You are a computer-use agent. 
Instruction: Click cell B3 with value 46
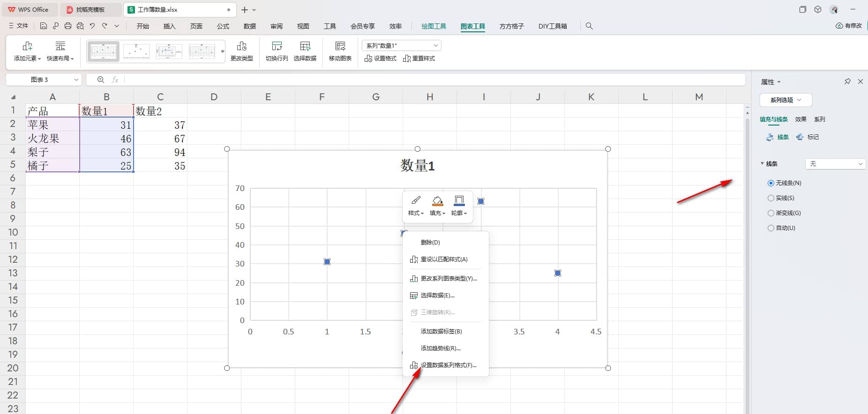pos(106,139)
